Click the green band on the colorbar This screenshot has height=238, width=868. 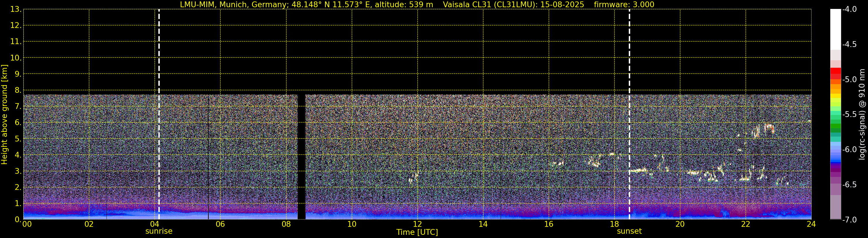835,128
